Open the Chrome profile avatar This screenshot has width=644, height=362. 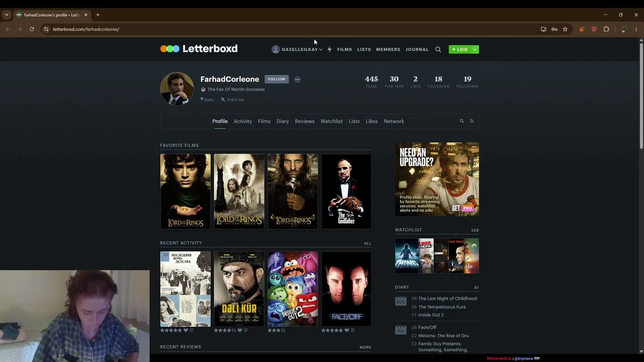tap(624, 29)
